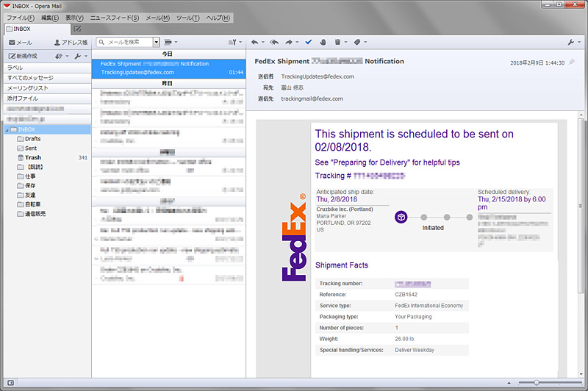
Task: Expand dropdown next to check mail icon
Action: (x=67, y=56)
